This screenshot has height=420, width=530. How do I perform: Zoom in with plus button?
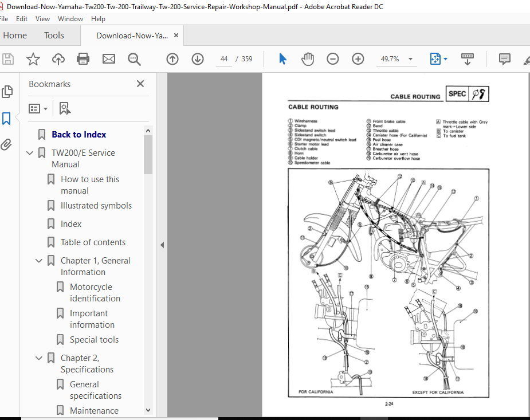point(358,59)
